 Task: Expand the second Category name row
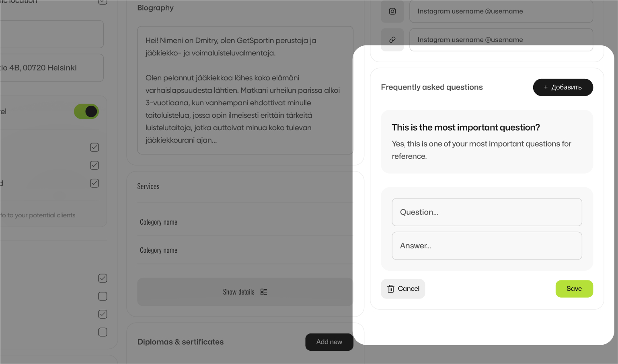[x=245, y=250]
